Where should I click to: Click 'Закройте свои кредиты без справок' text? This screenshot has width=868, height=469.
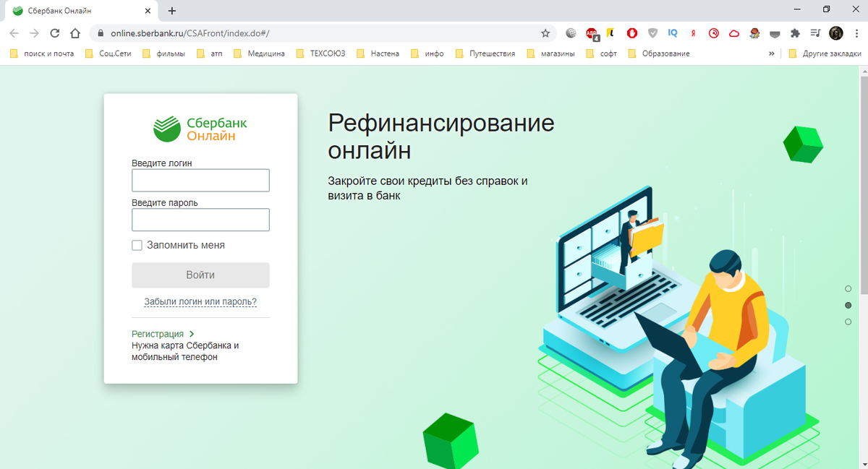(x=427, y=188)
